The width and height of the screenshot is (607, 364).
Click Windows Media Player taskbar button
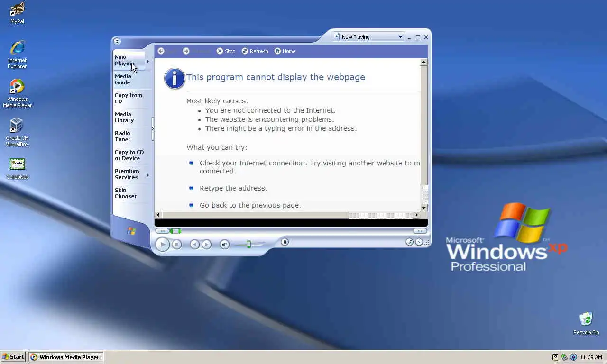(x=65, y=357)
